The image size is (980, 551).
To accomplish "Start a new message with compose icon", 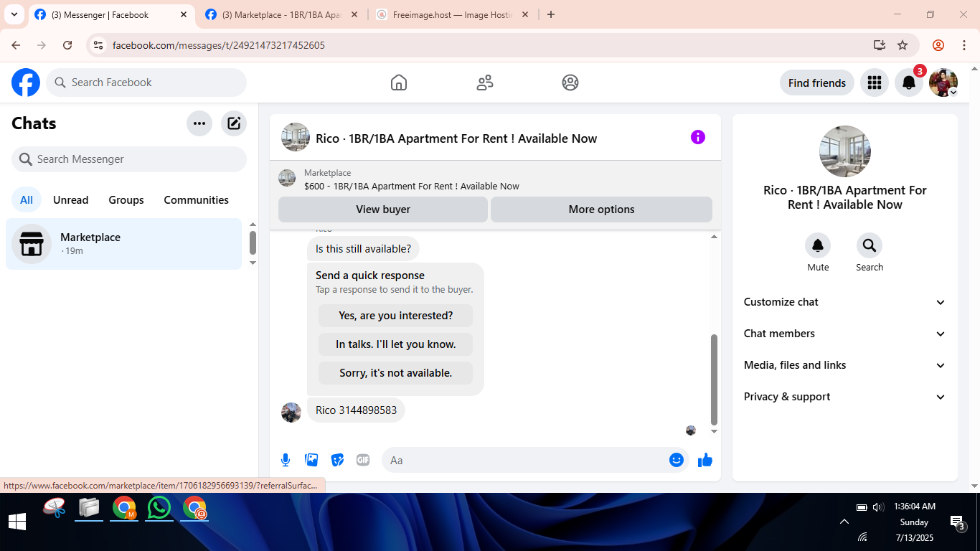I will [234, 123].
